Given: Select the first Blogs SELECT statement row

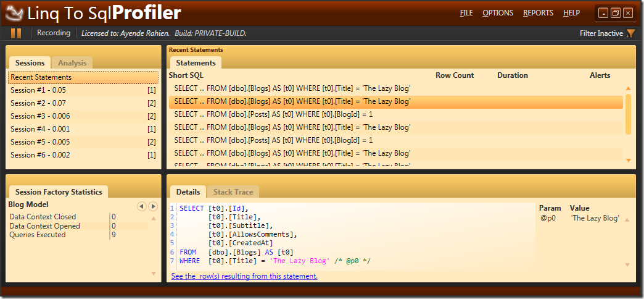Looking at the screenshot, I should 396,88.
